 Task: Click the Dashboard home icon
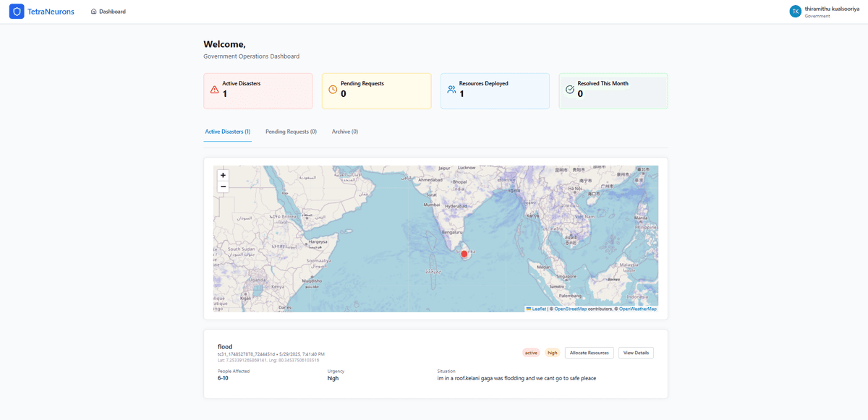94,12
